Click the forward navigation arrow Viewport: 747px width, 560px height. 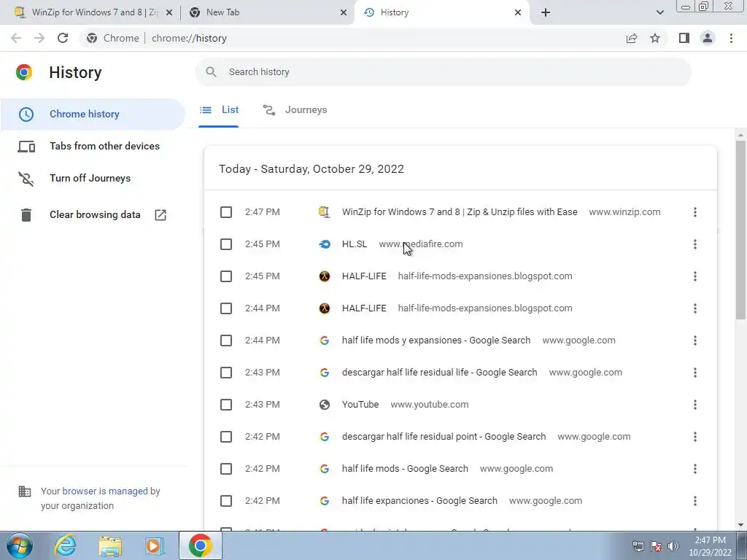coord(39,38)
